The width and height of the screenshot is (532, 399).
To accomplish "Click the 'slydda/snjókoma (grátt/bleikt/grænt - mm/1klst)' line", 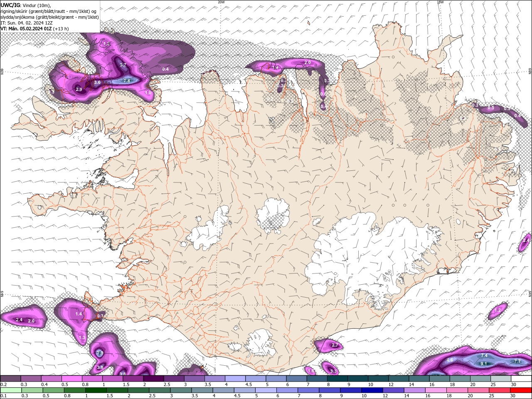I will (49, 17).
